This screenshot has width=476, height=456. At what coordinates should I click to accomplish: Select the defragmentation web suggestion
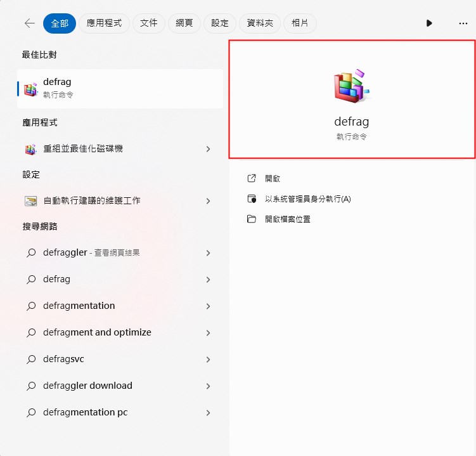coord(120,306)
